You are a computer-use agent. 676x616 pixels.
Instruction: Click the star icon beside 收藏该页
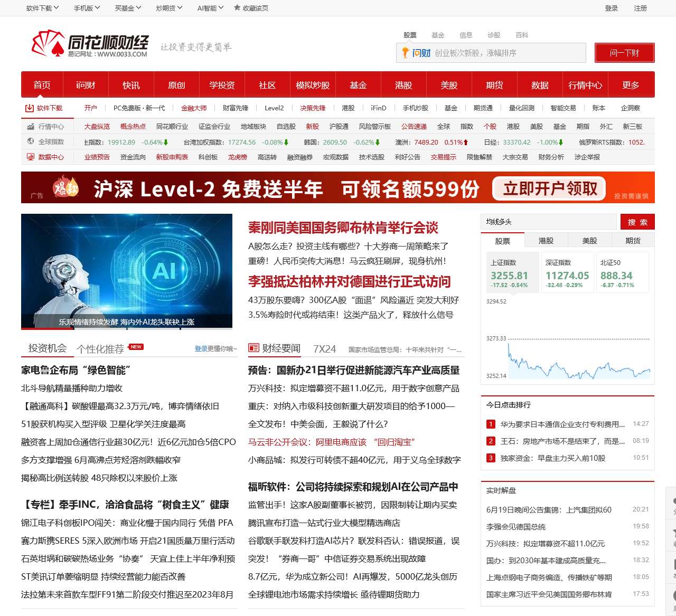[238, 8]
